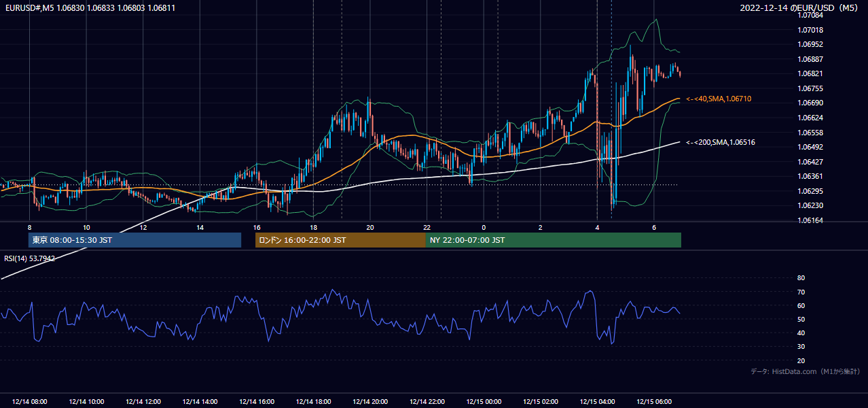Click hour 20 on the chart time axis
Viewport: 868px width, 408px height.
(370, 227)
